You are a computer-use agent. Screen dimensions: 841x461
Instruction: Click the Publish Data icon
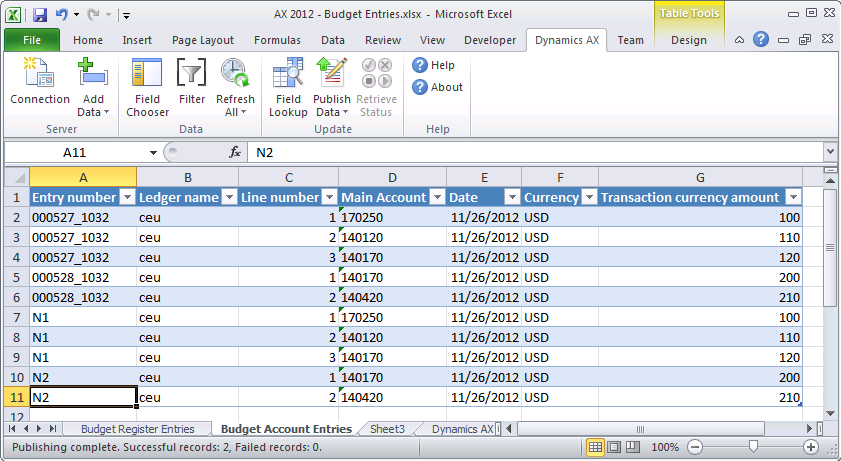click(x=331, y=78)
